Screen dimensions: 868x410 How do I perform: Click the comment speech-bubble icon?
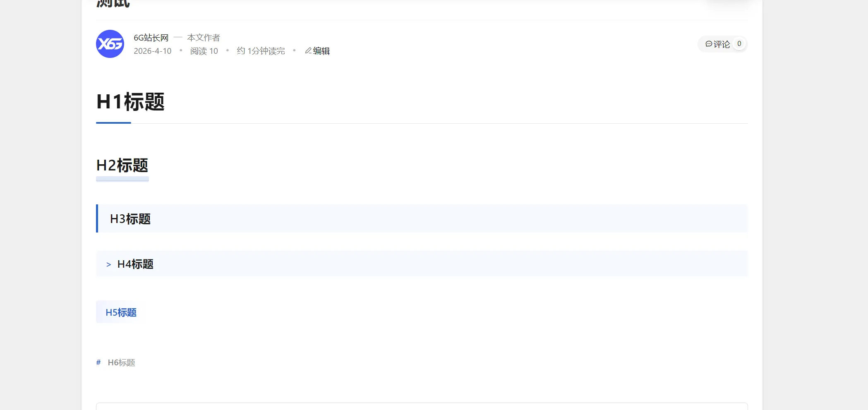(x=709, y=43)
